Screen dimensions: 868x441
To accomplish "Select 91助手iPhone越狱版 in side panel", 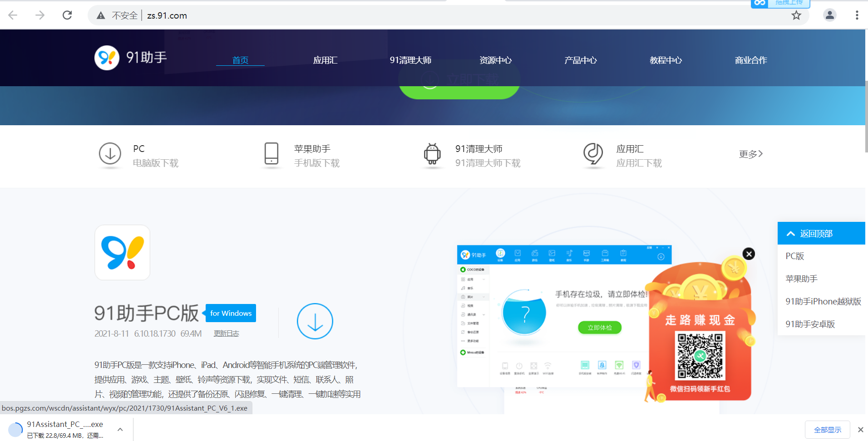I will click(823, 301).
